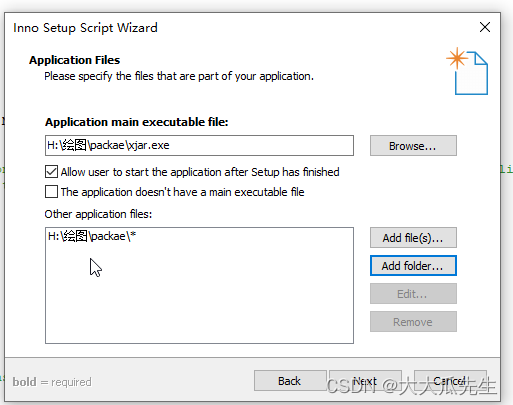513x405 pixels.
Task: Click the Add file(s)... button
Action: click(x=413, y=238)
